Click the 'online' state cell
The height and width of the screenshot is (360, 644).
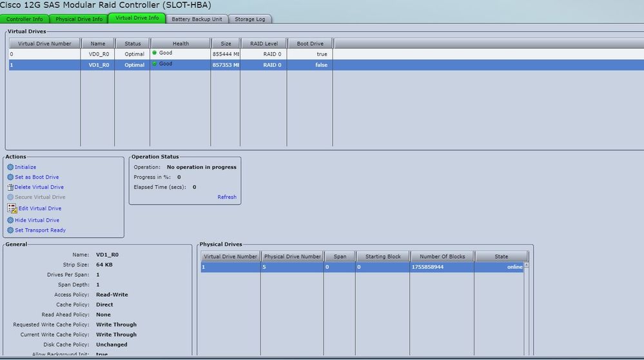498,267
